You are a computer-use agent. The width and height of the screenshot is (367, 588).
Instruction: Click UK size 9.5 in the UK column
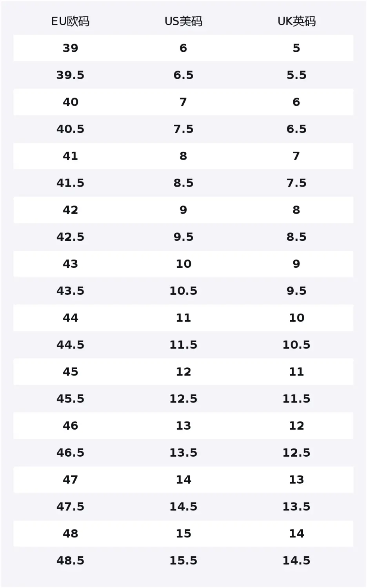(x=296, y=291)
